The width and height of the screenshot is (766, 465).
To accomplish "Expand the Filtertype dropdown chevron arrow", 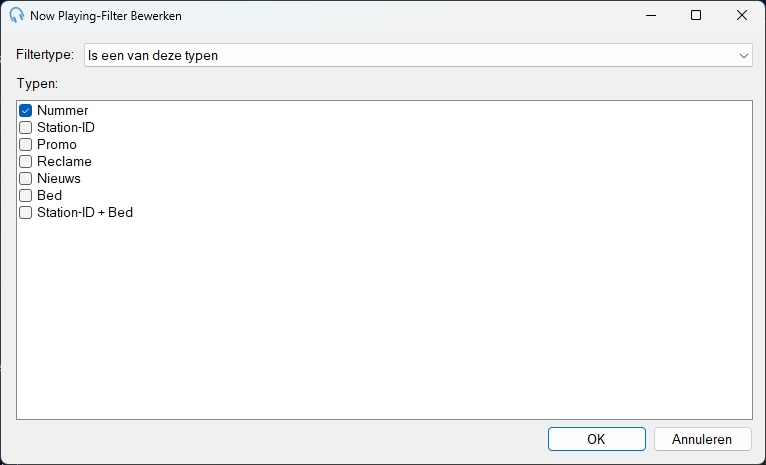I will point(744,56).
